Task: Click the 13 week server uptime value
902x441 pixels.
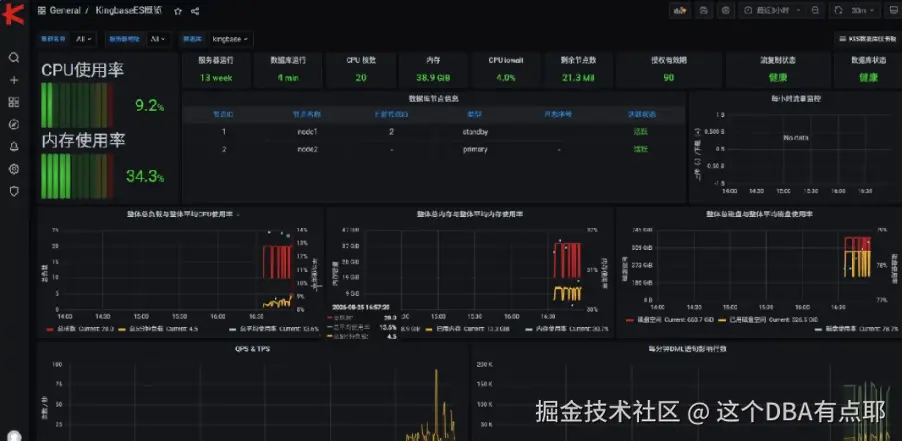Action: click(216, 78)
